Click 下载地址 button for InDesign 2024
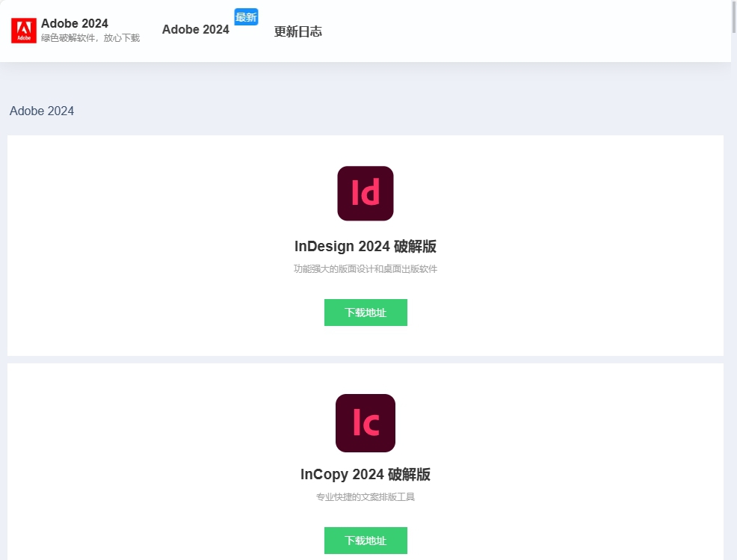This screenshot has width=737, height=560. [x=366, y=312]
